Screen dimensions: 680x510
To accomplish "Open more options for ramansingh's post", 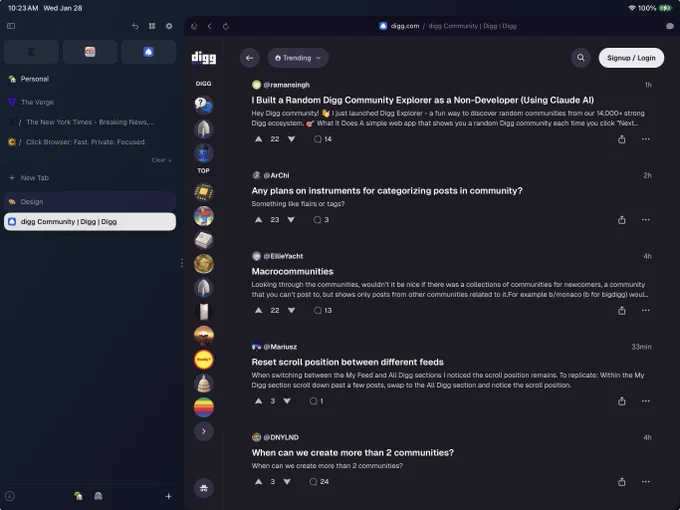I will coord(646,139).
